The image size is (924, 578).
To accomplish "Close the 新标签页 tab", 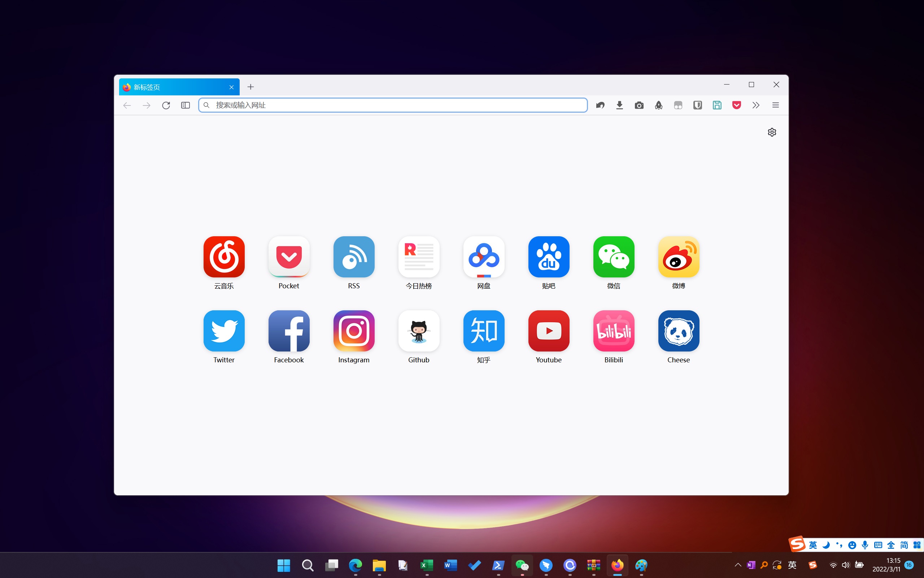I will click(x=231, y=87).
